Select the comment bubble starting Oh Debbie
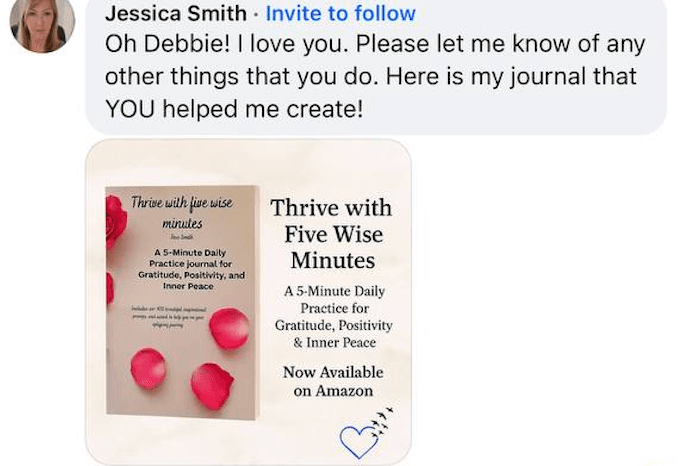688x466 pixels. point(376,66)
